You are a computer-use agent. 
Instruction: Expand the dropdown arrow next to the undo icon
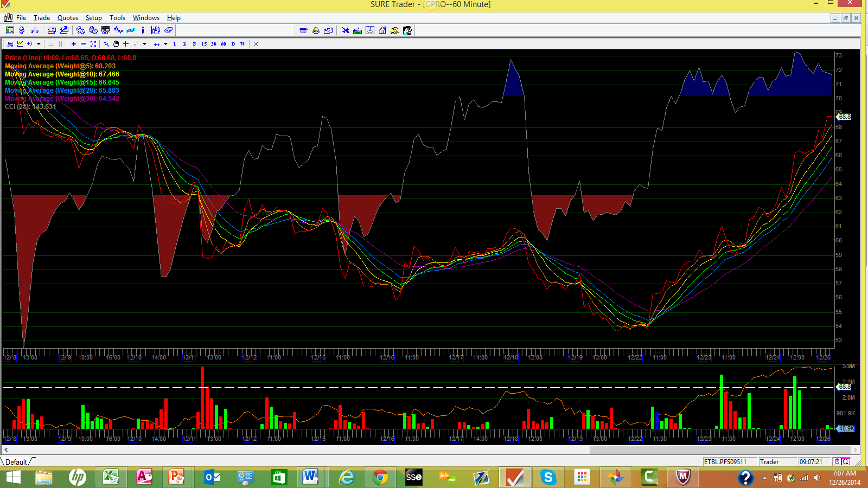click(39, 44)
